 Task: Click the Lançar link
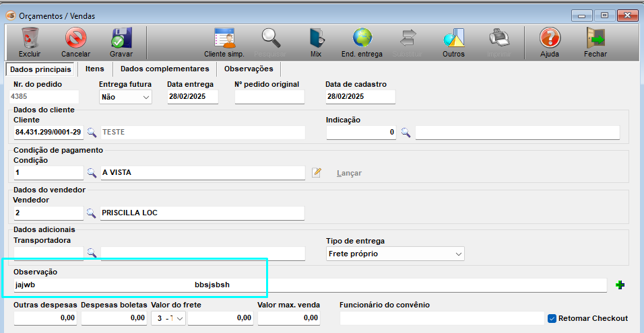(349, 173)
